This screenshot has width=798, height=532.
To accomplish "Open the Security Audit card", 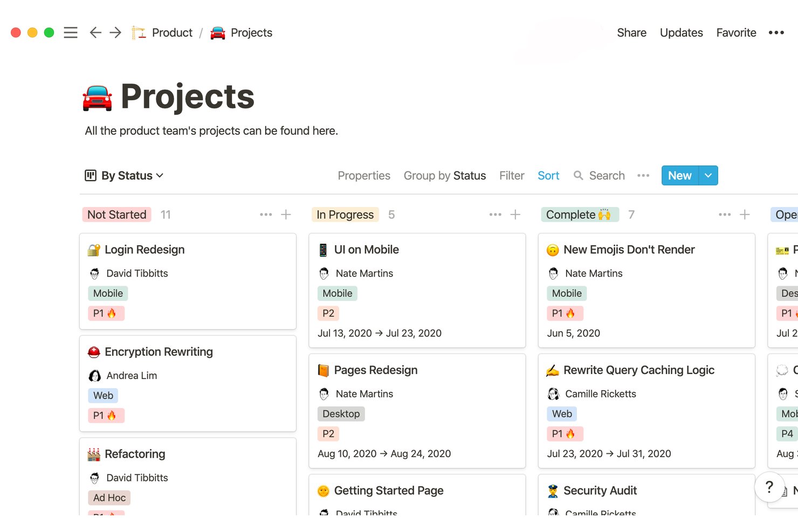I will point(646,495).
